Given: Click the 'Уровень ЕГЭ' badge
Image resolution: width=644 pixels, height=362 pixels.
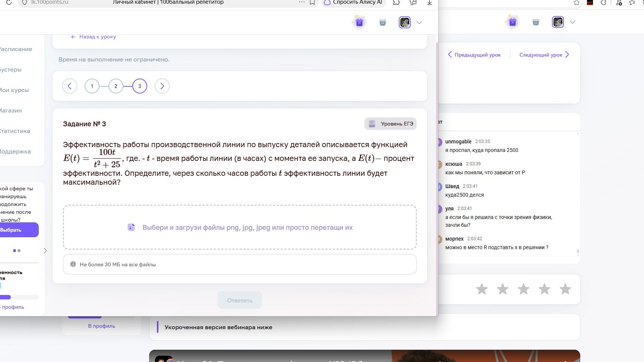Looking at the screenshot, I should 390,124.
